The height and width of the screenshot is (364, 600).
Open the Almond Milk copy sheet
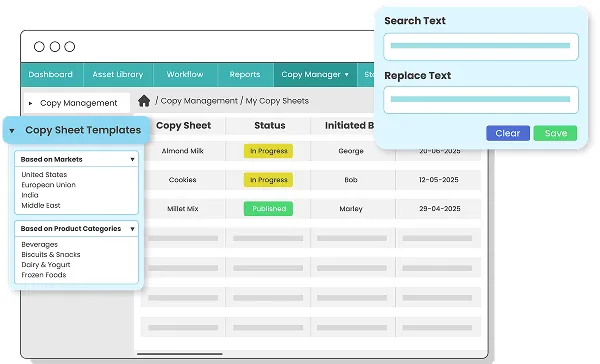click(183, 151)
